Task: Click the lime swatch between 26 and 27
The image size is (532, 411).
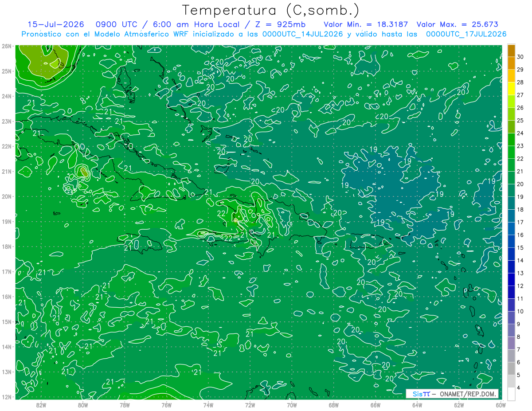Action: [511, 101]
